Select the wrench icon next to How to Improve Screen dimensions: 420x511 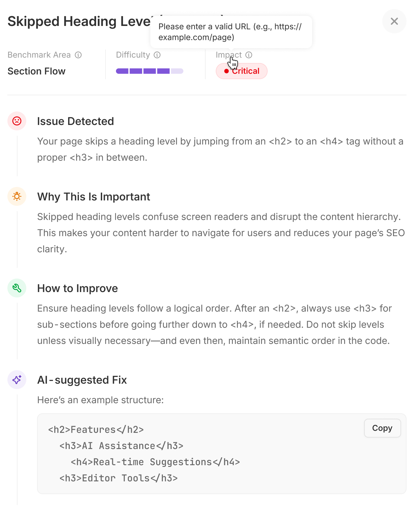click(17, 288)
